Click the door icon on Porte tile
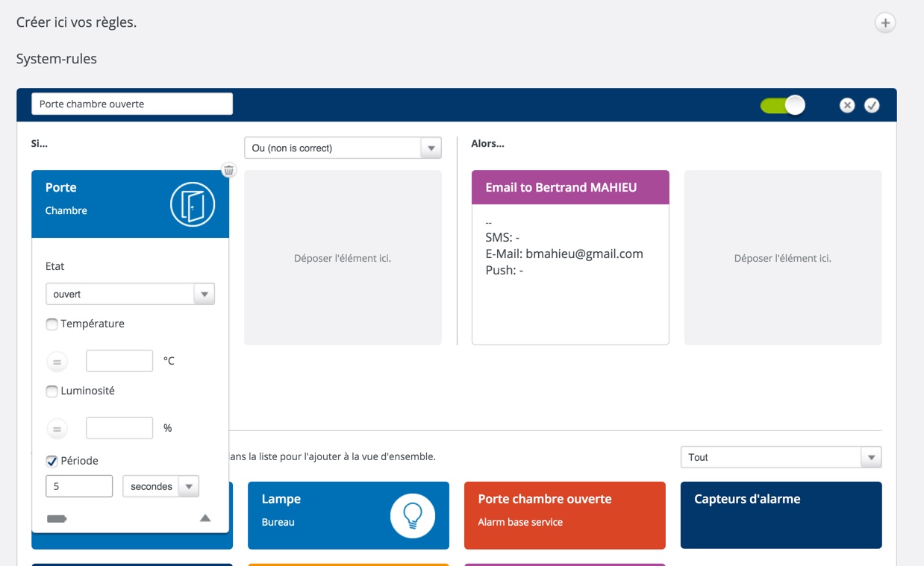The width and height of the screenshot is (924, 566). pos(193,204)
